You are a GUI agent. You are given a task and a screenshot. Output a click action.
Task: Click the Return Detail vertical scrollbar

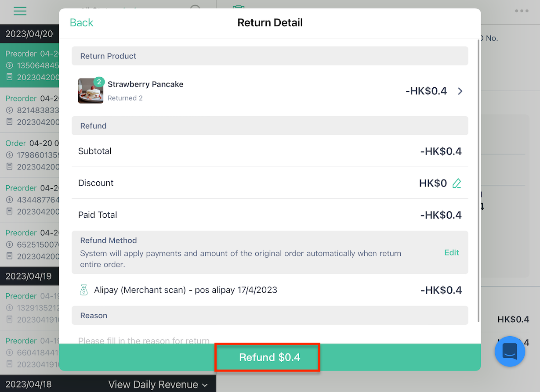[x=478, y=180]
